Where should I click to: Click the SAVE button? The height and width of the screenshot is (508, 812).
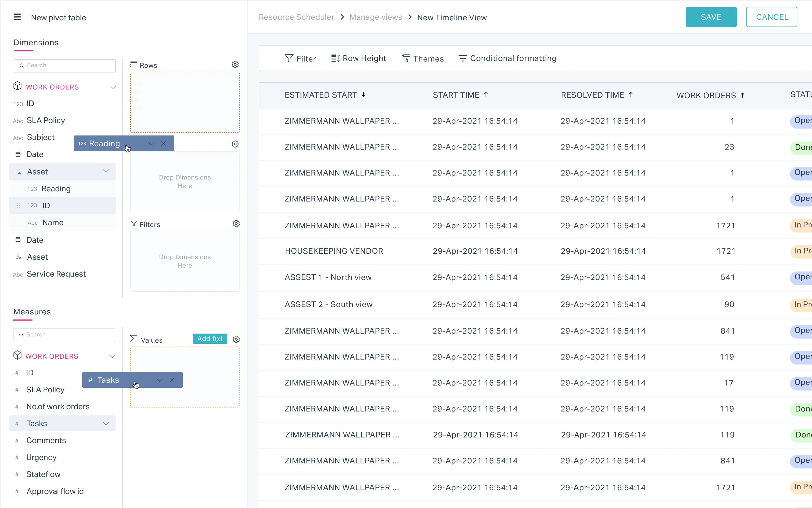[x=711, y=17]
